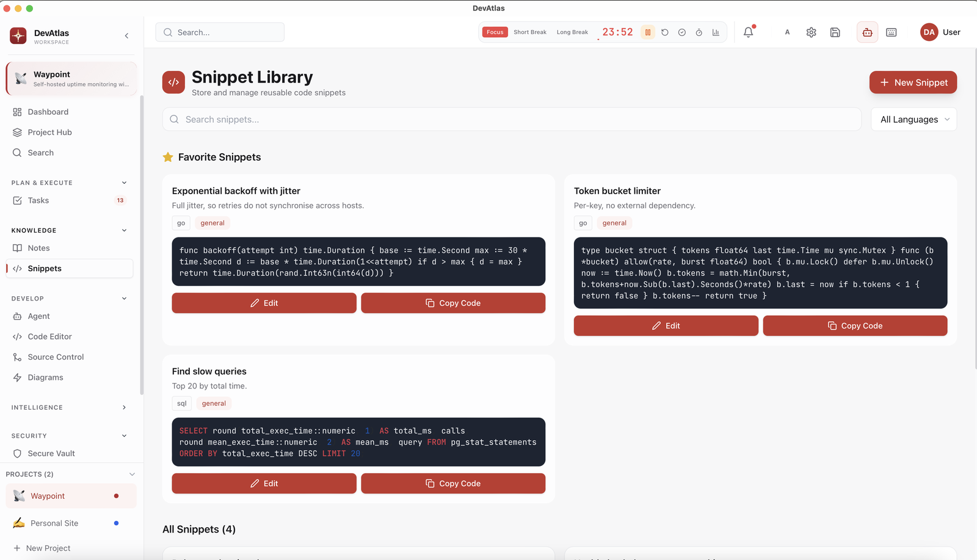The image size is (977, 560).
Task: Open Source Control in the sidebar
Action: [x=70, y=357]
